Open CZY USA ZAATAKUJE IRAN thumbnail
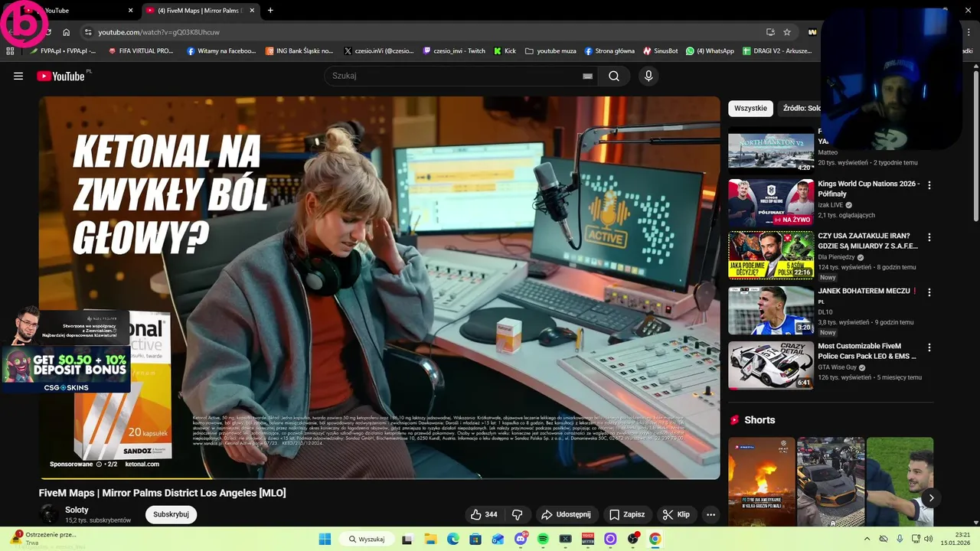The width and height of the screenshot is (980, 551). click(x=771, y=256)
